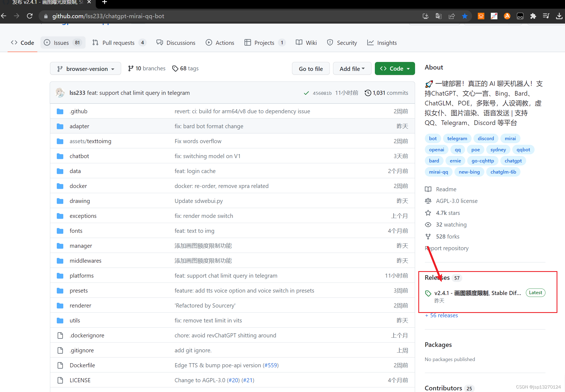This screenshot has width=565, height=392.
Task: Open the browser extensions puzzle icon
Action: click(533, 16)
